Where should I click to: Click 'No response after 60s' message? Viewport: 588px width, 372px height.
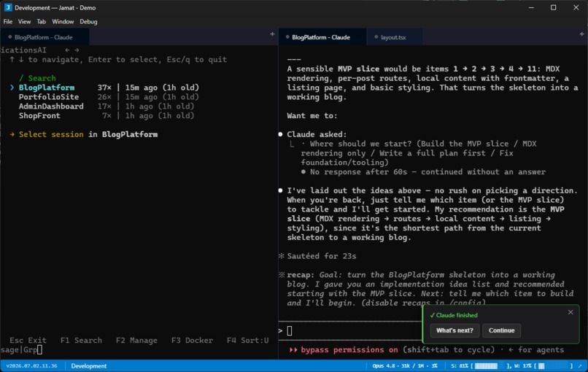point(423,171)
